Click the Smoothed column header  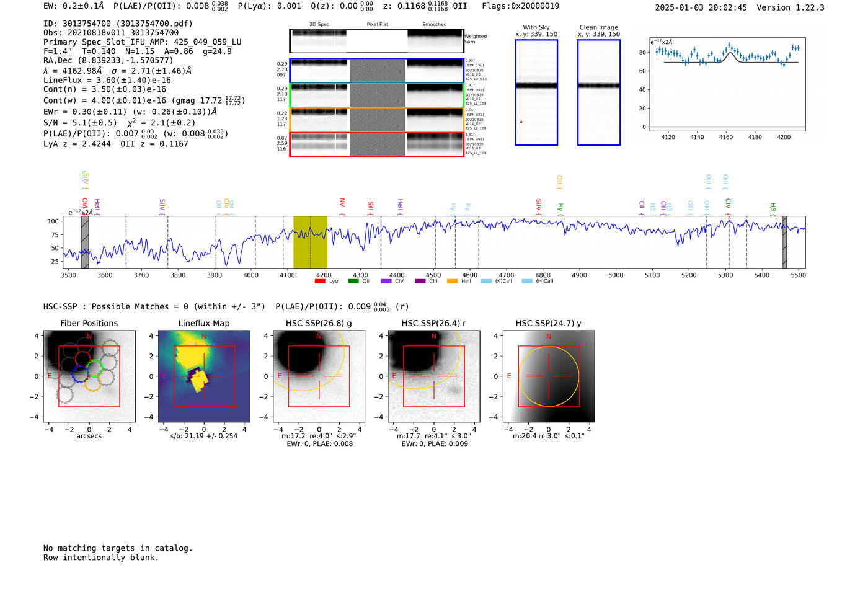(435, 24)
